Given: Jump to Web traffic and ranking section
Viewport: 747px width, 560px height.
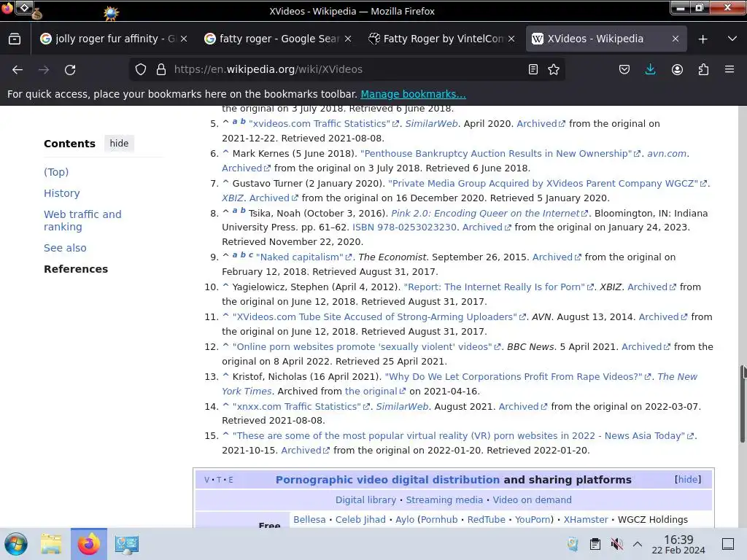Looking at the screenshot, I should (x=82, y=220).
